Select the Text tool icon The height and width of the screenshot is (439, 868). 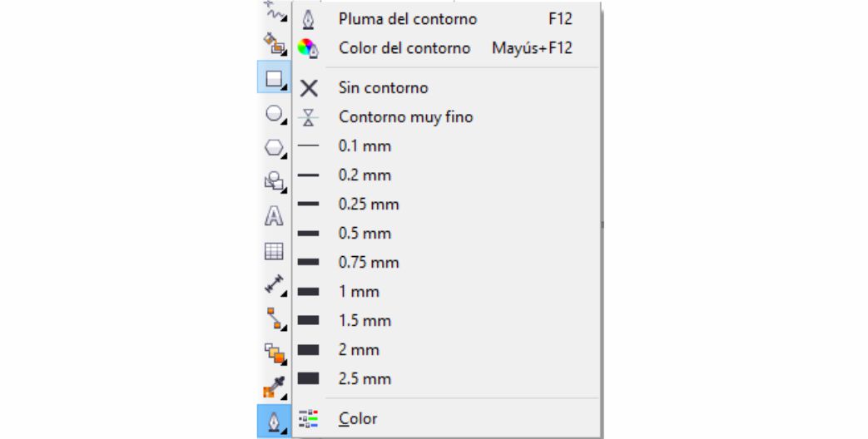[274, 216]
